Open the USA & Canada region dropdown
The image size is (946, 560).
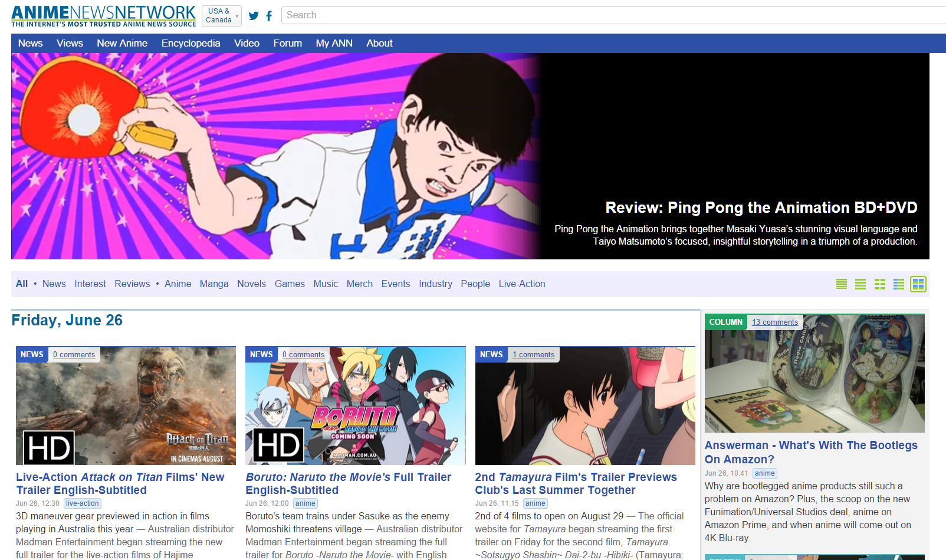point(221,16)
